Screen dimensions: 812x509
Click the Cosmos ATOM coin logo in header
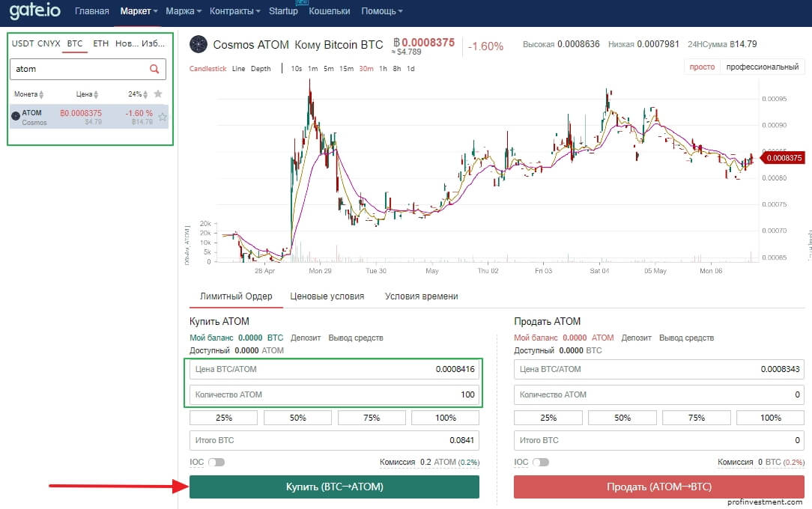pos(199,44)
